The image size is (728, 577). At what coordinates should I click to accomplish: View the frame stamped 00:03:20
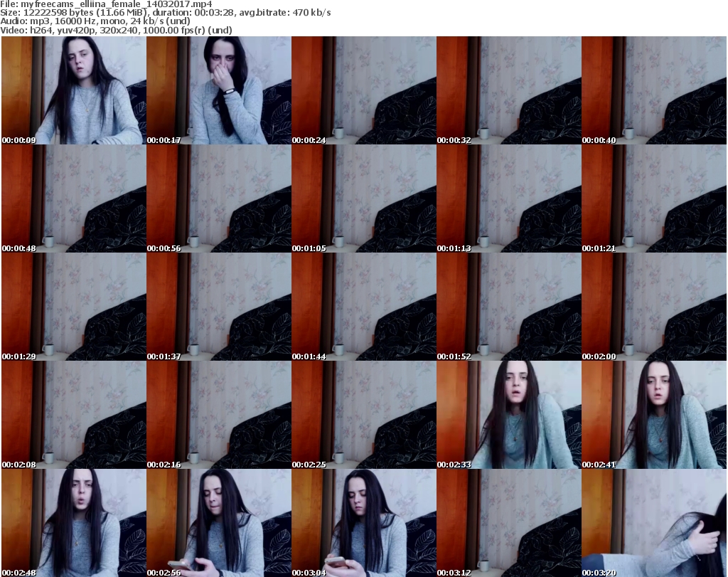[654, 523]
